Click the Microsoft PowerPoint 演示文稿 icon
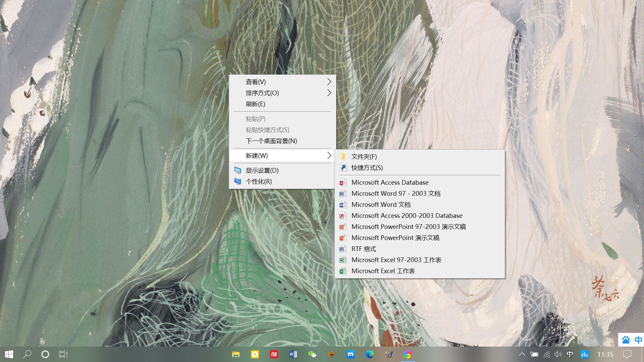The height and width of the screenshot is (362, 644). pos(343,238)
